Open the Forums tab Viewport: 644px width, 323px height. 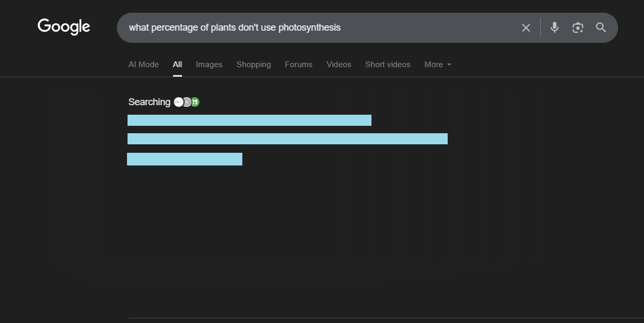coord(298,64)
